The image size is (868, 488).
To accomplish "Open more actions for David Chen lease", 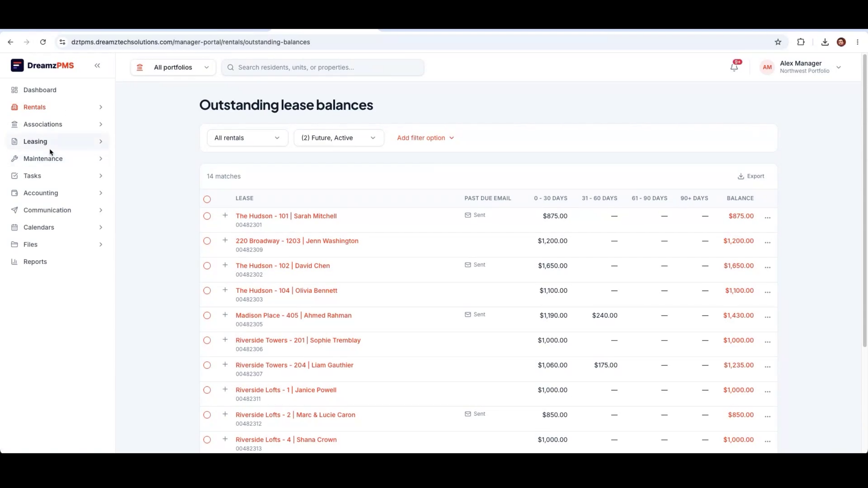I will pyautogui.click(x=767, y=267).
